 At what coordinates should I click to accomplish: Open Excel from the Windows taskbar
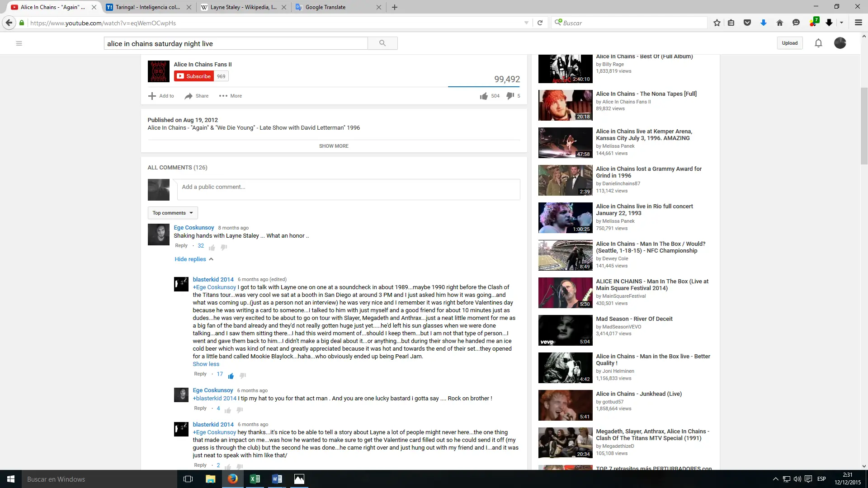tap(255, 479)
